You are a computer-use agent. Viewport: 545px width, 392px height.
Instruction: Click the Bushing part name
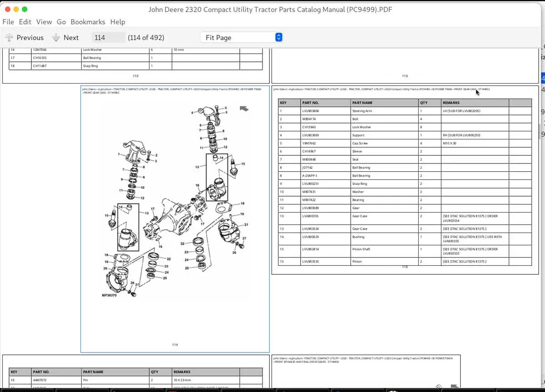358,237
